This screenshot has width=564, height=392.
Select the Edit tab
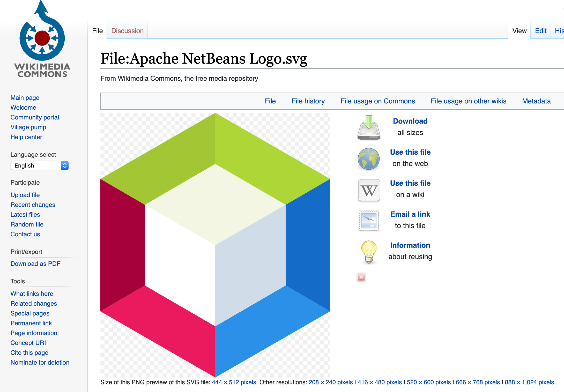540,31
